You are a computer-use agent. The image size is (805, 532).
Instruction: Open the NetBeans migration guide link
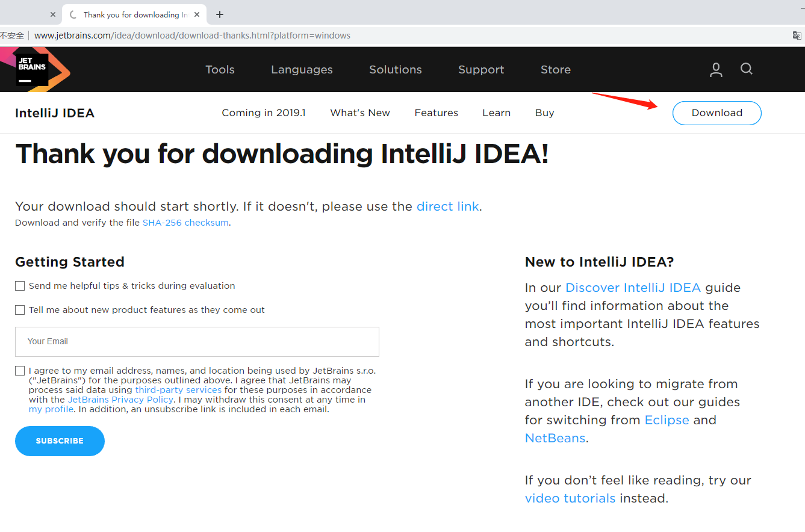click(x=555, y=438)
